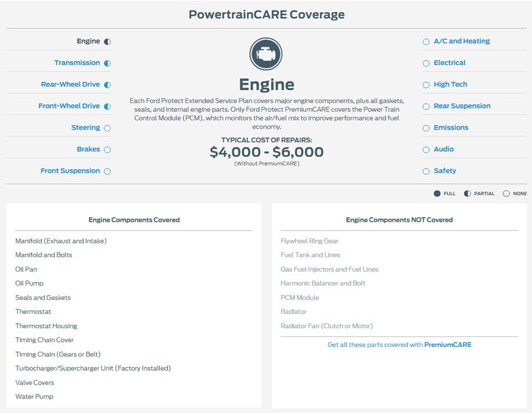Click Gas Fuel Injectors and Fuel Lines

pos(329,269)
